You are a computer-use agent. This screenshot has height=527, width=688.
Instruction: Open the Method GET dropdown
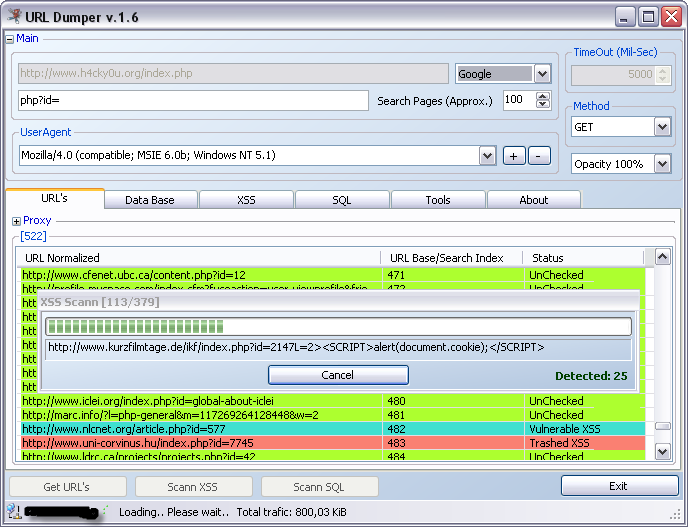point(662,127)
